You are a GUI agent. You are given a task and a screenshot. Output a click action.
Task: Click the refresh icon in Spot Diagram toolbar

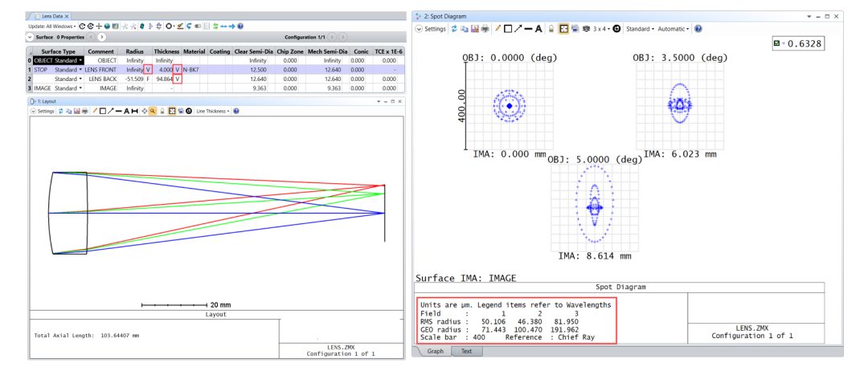tap(454, 29)
